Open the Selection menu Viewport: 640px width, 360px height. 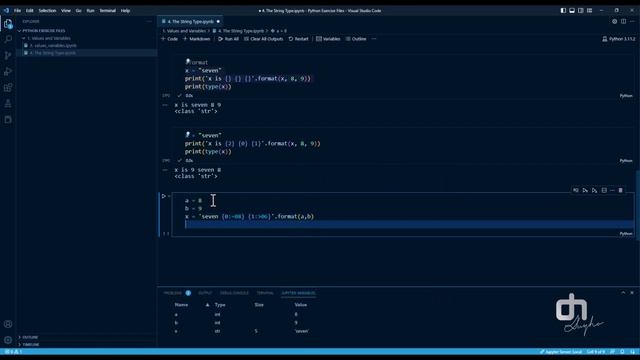[x=47, y=11]
